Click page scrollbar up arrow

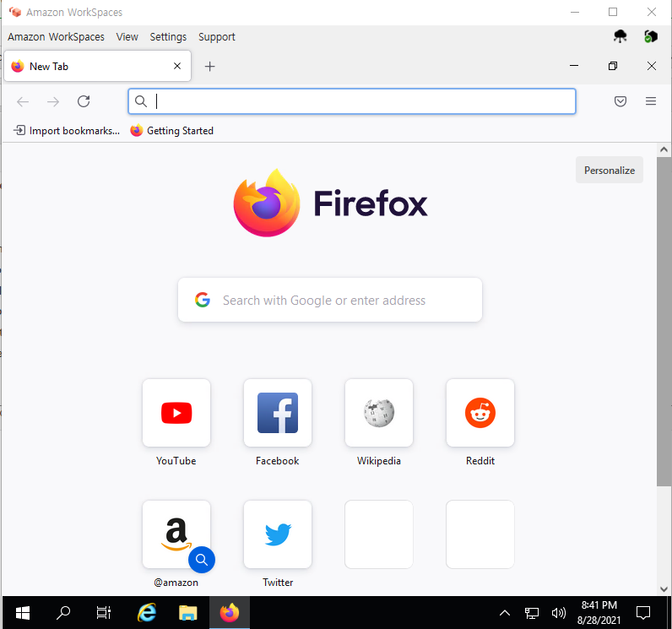tap(664, 149)
